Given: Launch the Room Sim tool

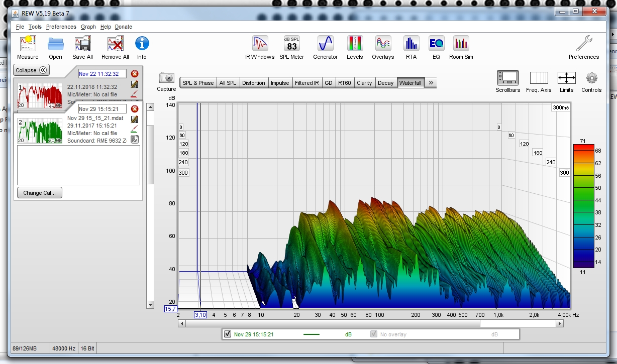Looking at the screenshot, I should point(461,44).
